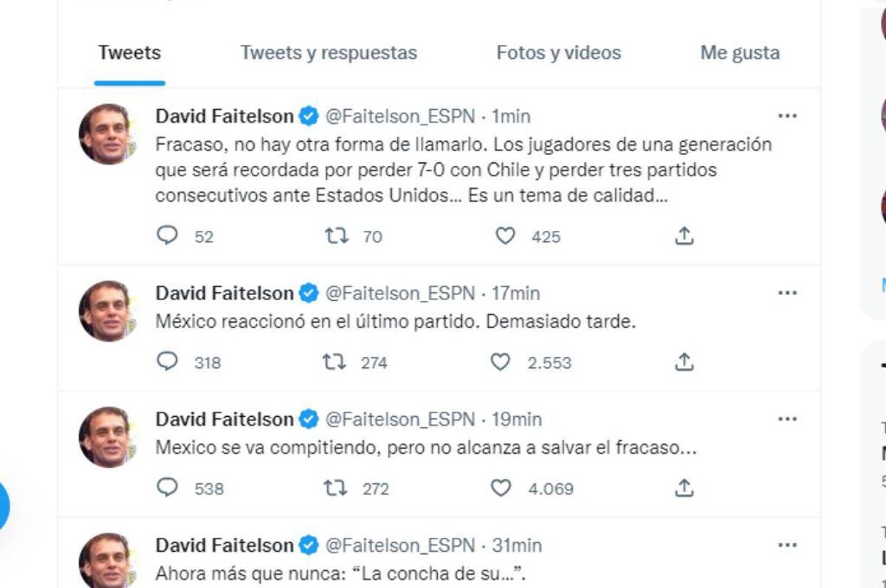Screen dimensions: 886x588
Task: Reply to the 'Mexico se va compitiendo' tweet
Action: click(168, 488)
